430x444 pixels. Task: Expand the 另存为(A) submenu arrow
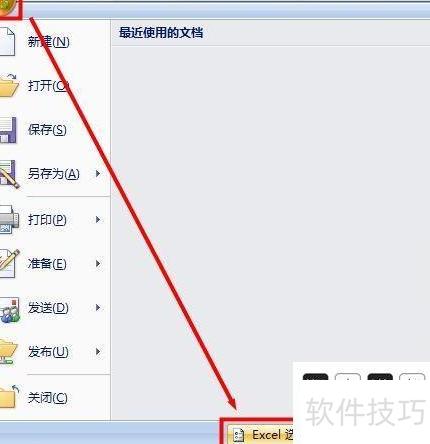click(98, 173)
